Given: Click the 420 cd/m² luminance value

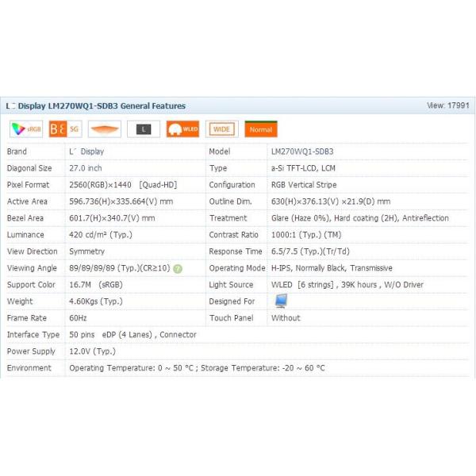Looking at the screenshot, I should pyautogui.click(x=100, y=235).
